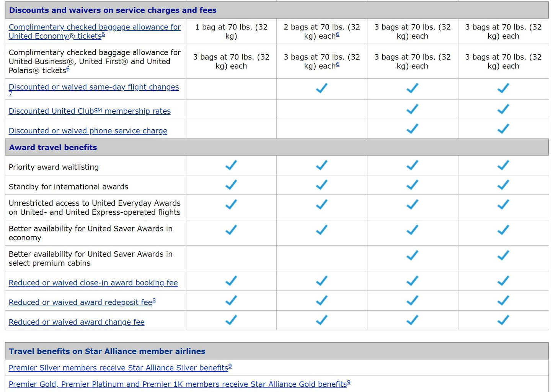Click rightmost checkmark in close-in award booking fee row
Image resolution: width=553 pixels, height=392 pixels.
click(503, 281)
